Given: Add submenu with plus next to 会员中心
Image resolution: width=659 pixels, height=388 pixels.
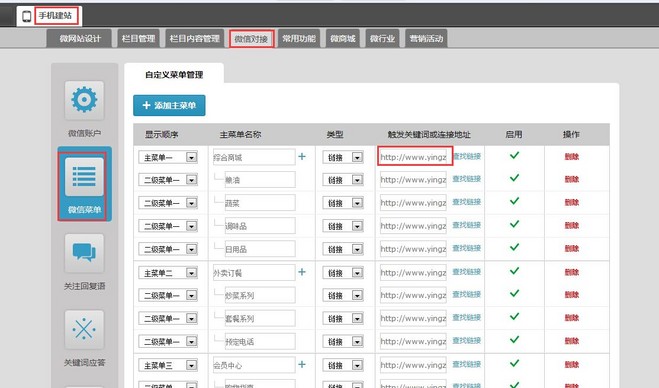Looking at the screenshot, I should (x=302, y=364).
